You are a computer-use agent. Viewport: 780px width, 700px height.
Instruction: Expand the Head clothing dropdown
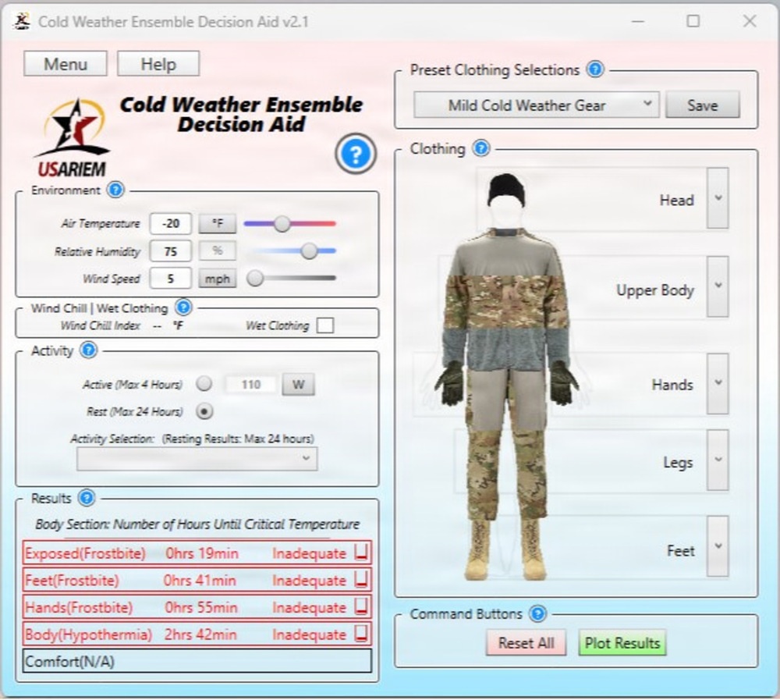(718, 197)
